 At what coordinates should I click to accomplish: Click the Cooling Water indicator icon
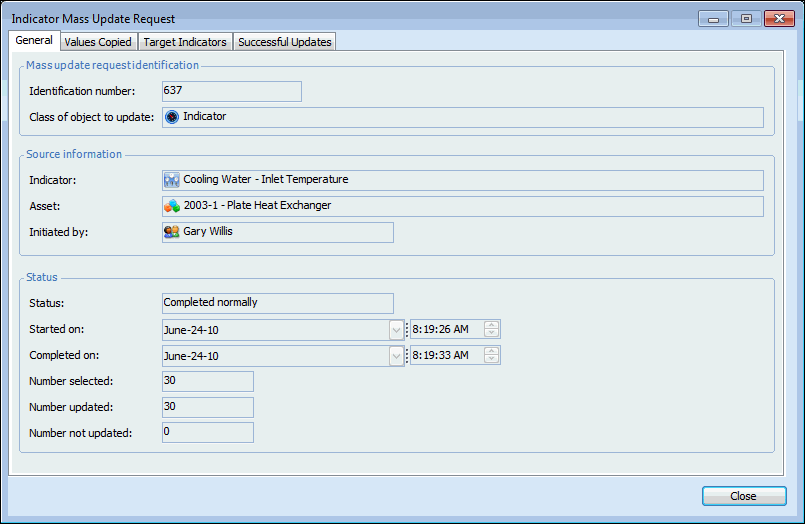171,180
